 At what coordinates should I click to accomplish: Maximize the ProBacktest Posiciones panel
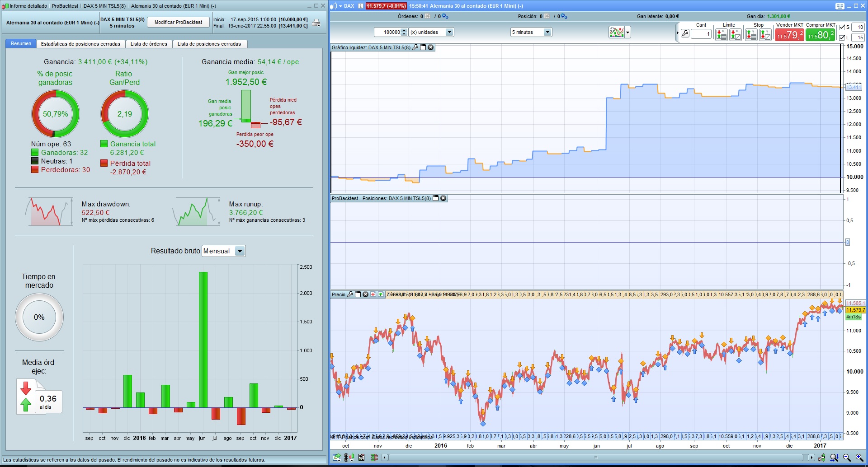pos(436,198)
